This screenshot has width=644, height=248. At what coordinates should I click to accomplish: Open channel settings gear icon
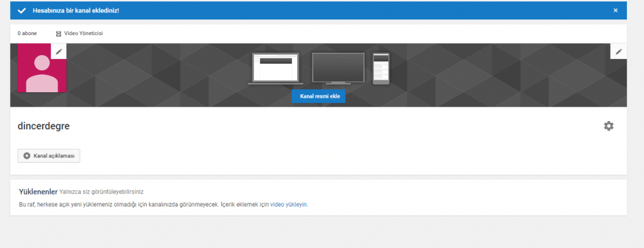[609, 126]
